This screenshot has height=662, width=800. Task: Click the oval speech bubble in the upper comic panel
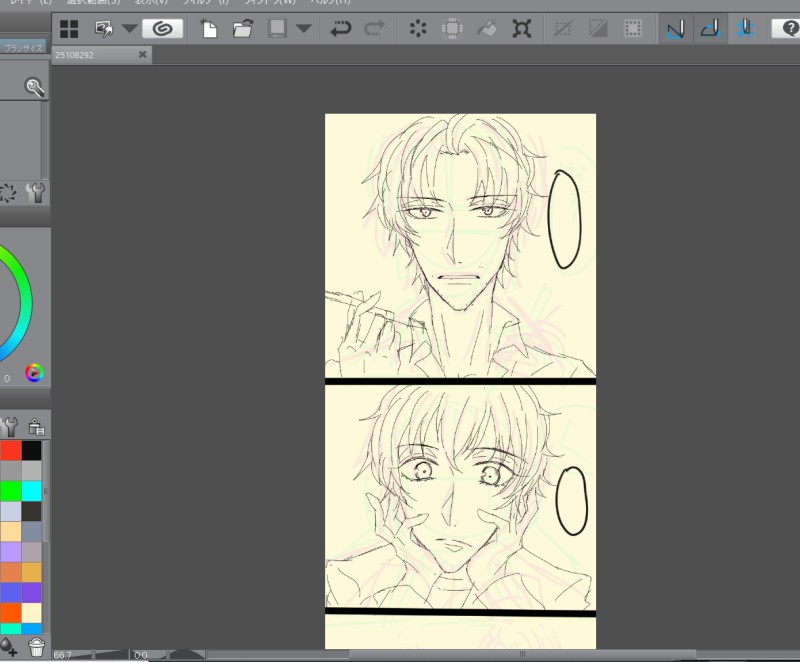[564, 219]
